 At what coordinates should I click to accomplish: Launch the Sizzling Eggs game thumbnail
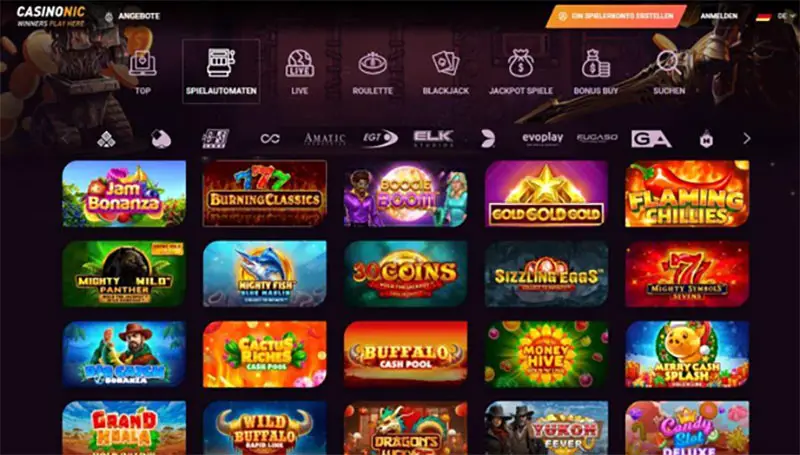coord(546,274)
